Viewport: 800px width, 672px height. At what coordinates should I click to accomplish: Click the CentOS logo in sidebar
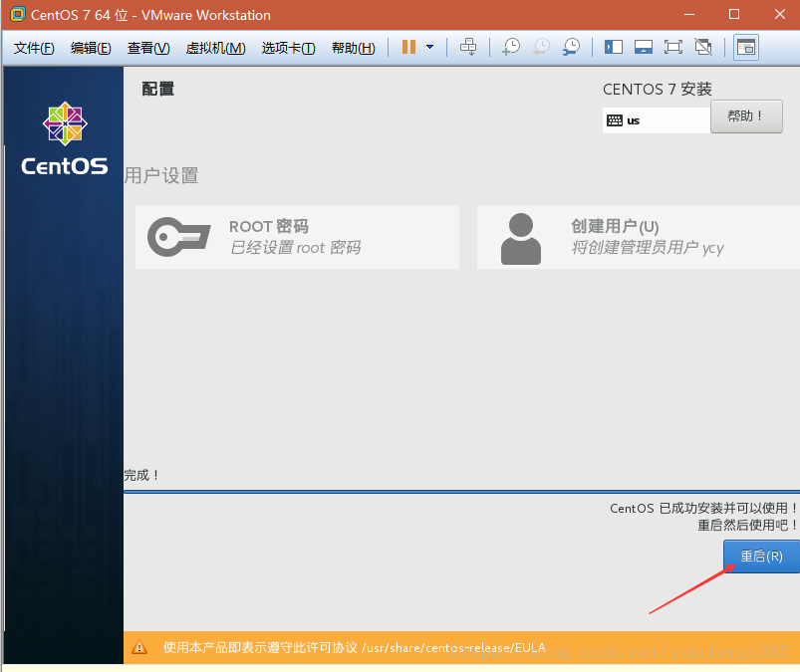[x=65, y=138]
